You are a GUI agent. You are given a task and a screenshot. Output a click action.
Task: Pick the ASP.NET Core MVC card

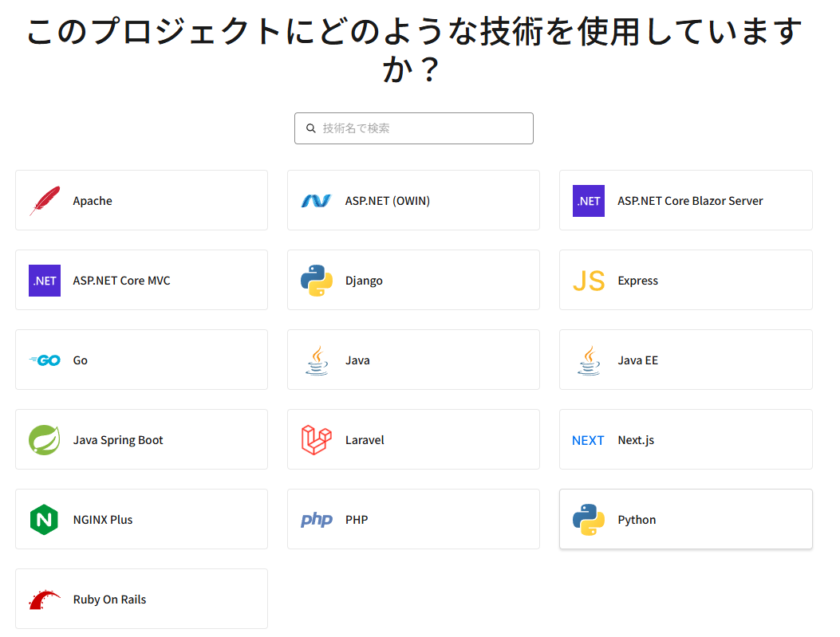(141, 280)
